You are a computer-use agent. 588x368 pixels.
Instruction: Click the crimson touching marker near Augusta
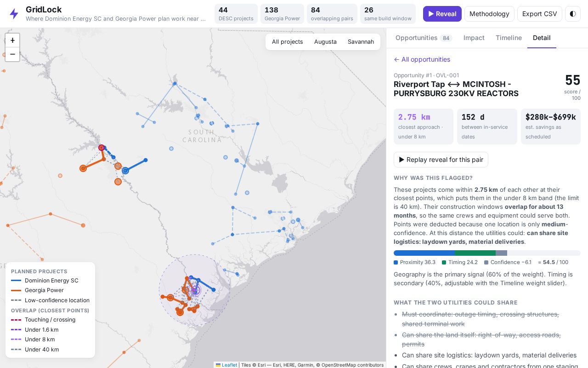tap(102, 148)
